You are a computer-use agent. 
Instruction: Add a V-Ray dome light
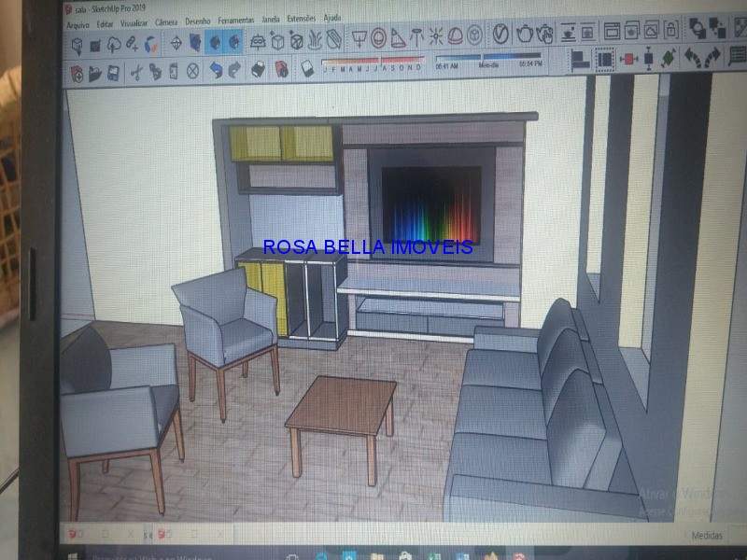coord(455,35)
